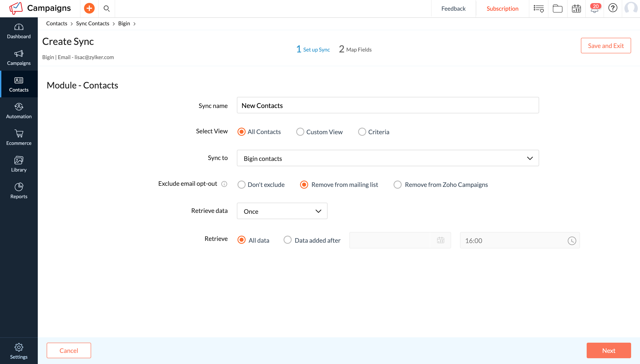This screenshot has height=364, width=640.
Task: Go to Set up Sync step
Action: tap(313, 49)
